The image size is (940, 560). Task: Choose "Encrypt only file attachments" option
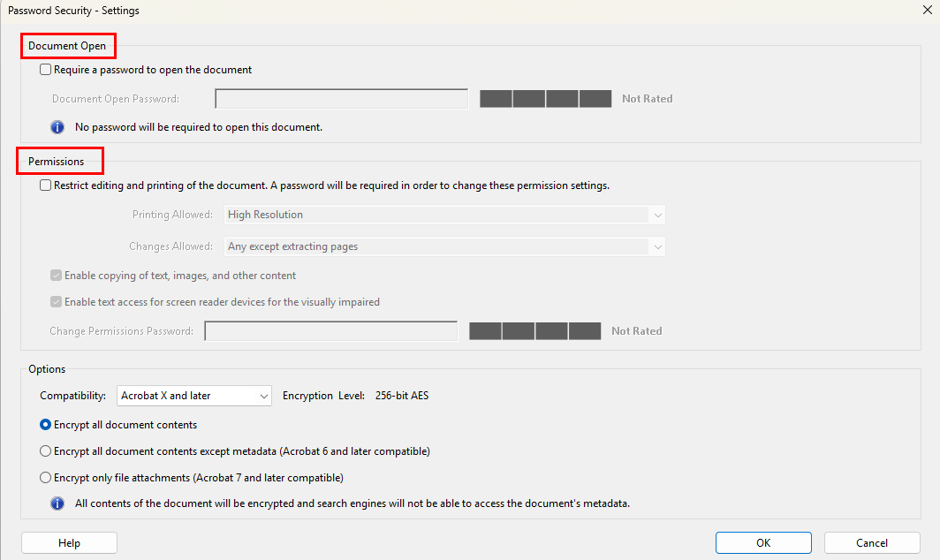(x=44, y=477)
